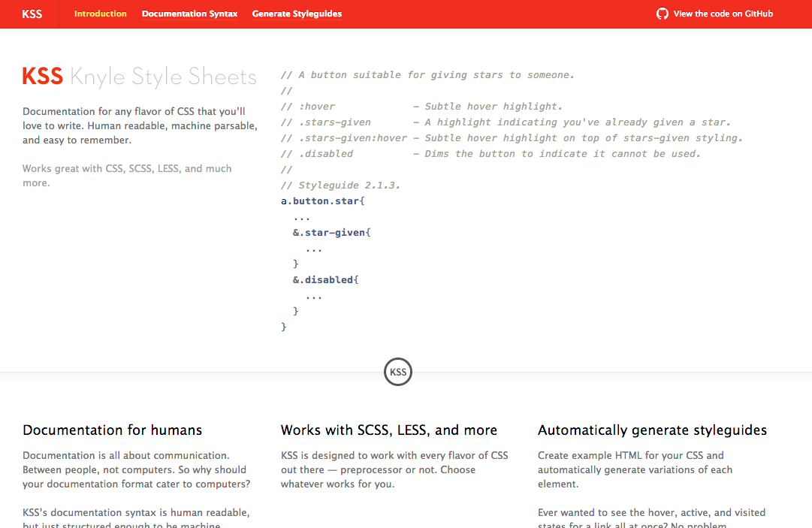
Task: Click the GitHub octocat icon
Action: (x=662, y=14)
